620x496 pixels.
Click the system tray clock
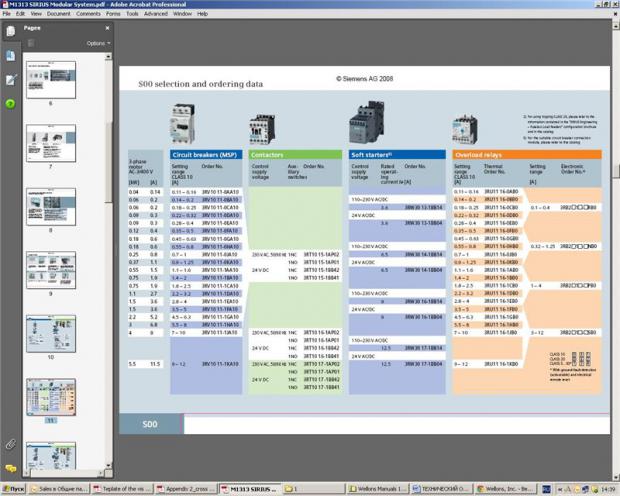(x=609, y=489)
